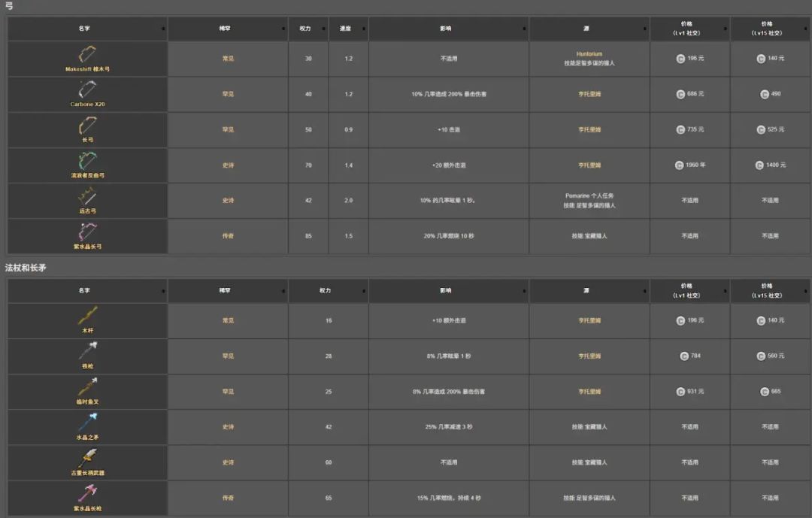Click the Makeshift 橡木弓 bow icon
812x518 pixels.
tap(87, 54)
